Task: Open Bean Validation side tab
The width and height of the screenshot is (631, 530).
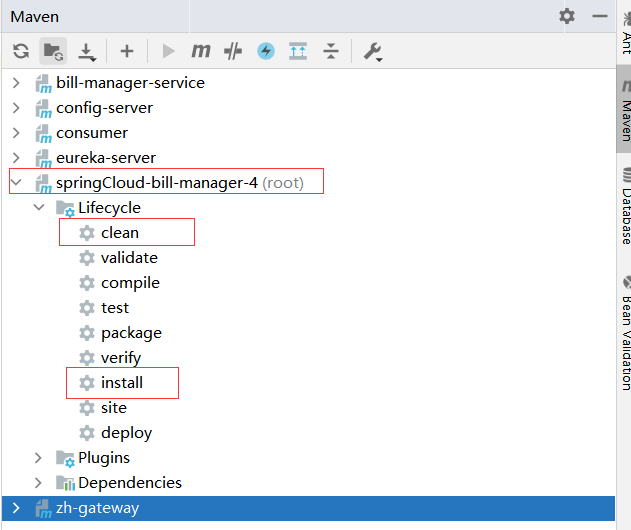Action: (x=626, y=333)
